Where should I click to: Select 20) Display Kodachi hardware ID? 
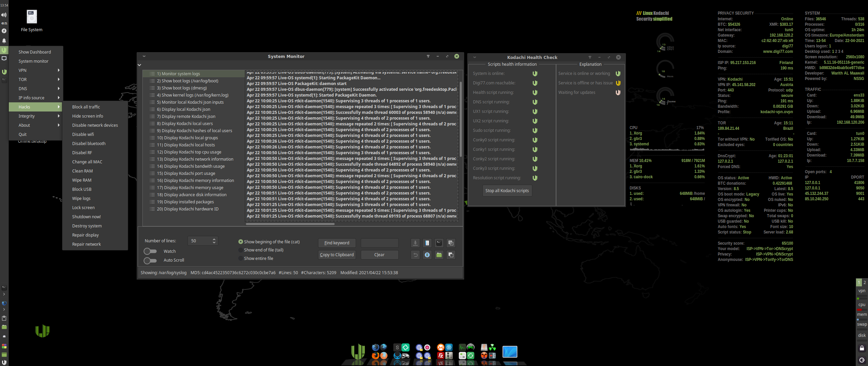(193, 209)
